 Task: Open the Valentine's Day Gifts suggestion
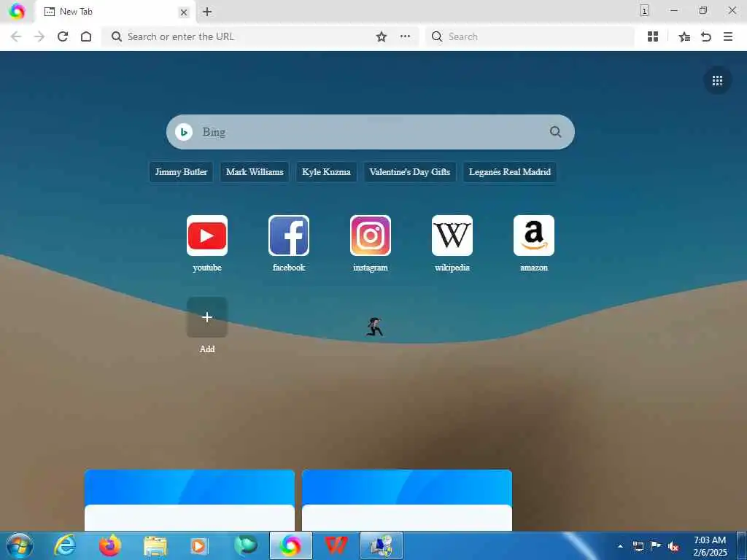coord(409,172)
